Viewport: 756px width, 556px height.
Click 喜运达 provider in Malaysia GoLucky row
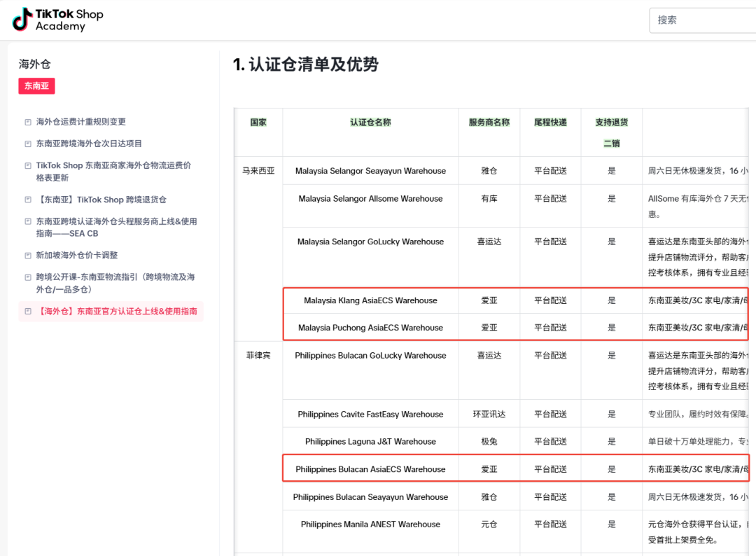click(x=489, y=242)
